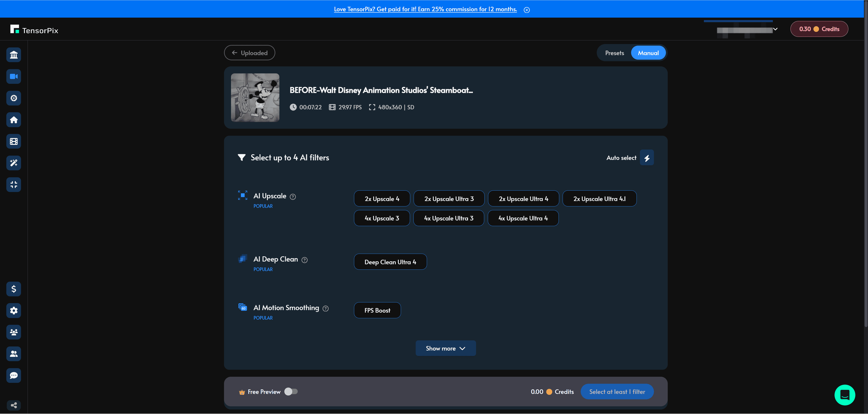Click the help icon beside AI Motion Smoothing
Image resolution: width=868 pixels, height=414 pixels.
(x=325, y=308)
